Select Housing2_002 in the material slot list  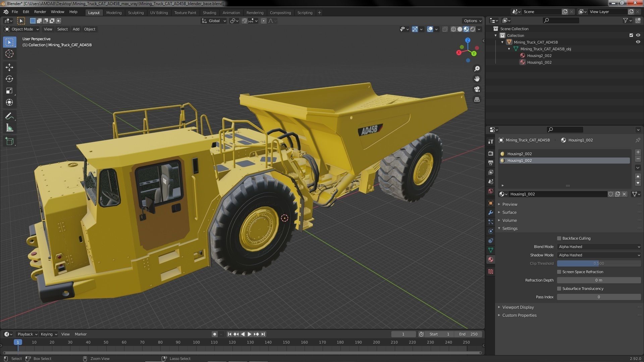565,154
